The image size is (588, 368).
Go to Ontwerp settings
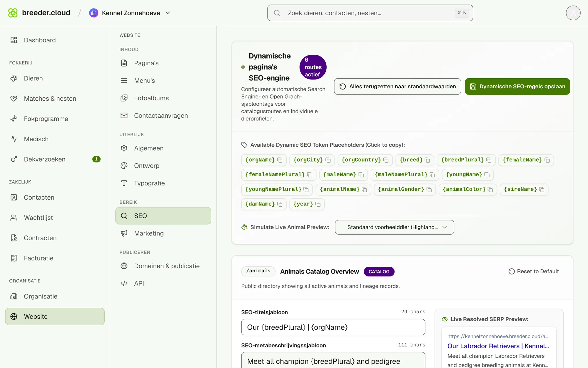click(x=163, y=166)
